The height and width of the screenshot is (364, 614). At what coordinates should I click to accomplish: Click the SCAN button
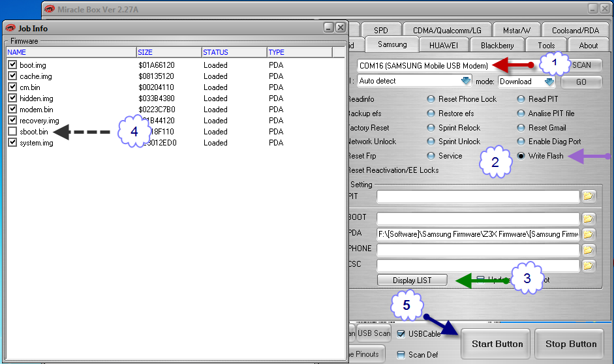click(581, 65)
